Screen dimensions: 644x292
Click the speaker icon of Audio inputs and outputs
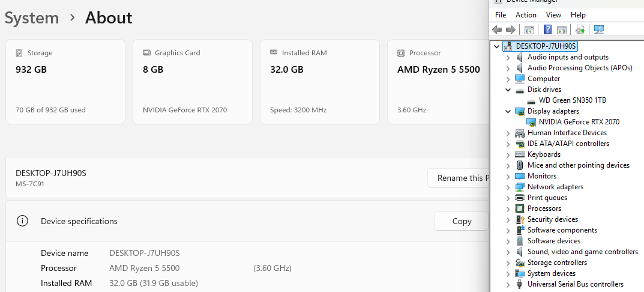coord(520,57)
